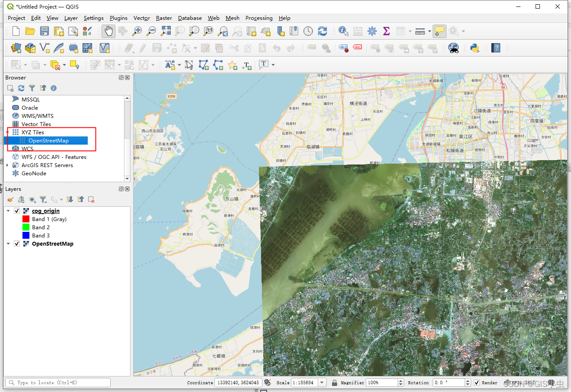Open the Processing Toolbox gear icon
The width and height of the screenshot is (571, 392).
click(x=372, y=31)
